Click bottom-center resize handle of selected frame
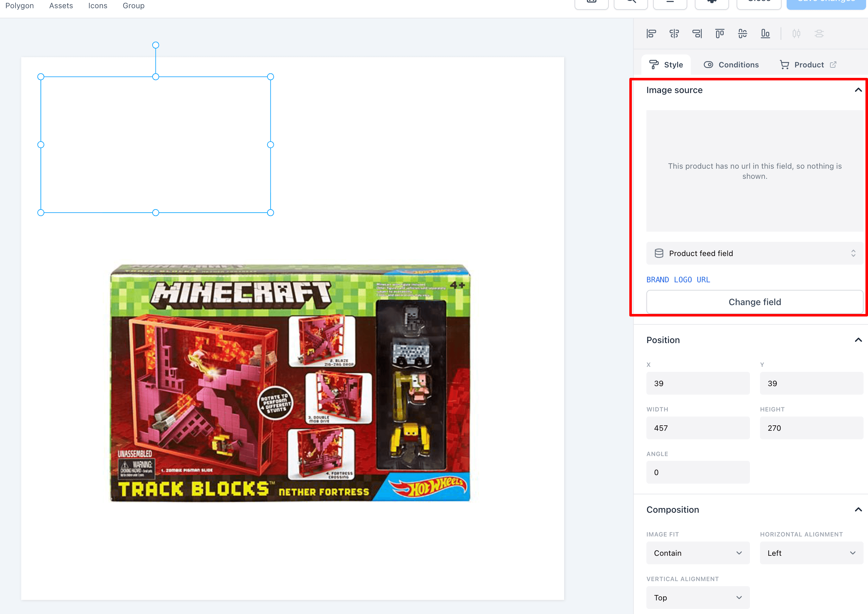Screen dimensions: 868x614 click(155, 212)
